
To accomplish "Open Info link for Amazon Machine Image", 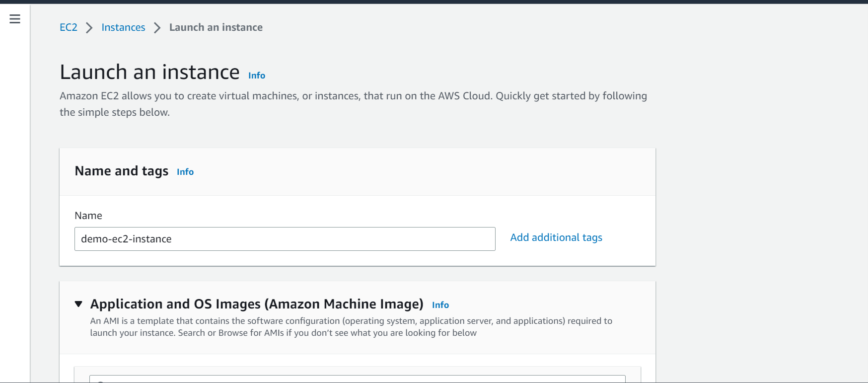I will click(440, 305).
